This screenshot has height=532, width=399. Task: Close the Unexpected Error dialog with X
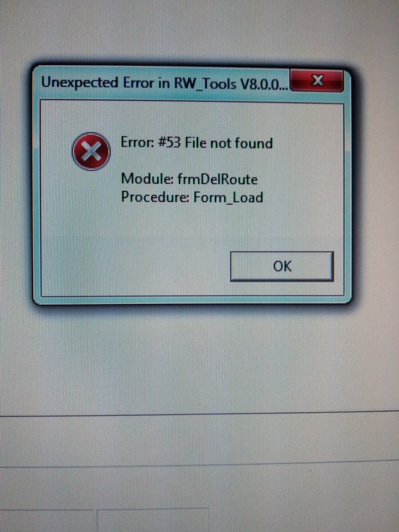click(x=317, y=80)
